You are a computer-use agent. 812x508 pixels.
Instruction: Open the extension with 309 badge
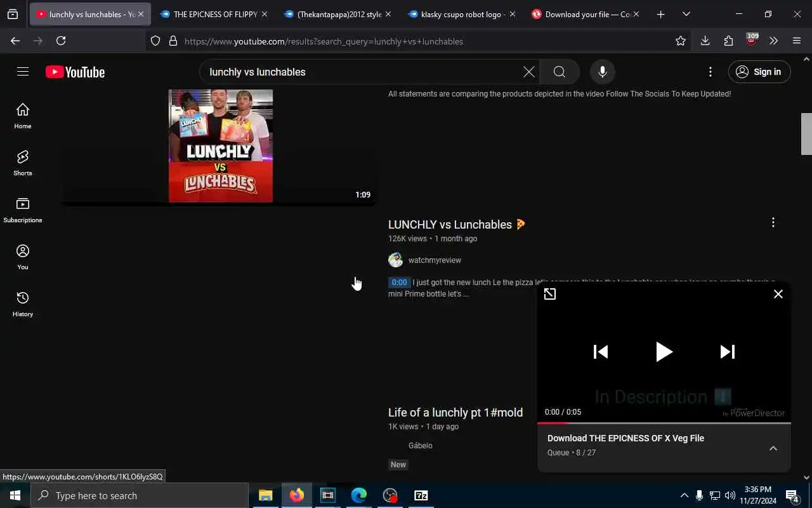[751, 40]
